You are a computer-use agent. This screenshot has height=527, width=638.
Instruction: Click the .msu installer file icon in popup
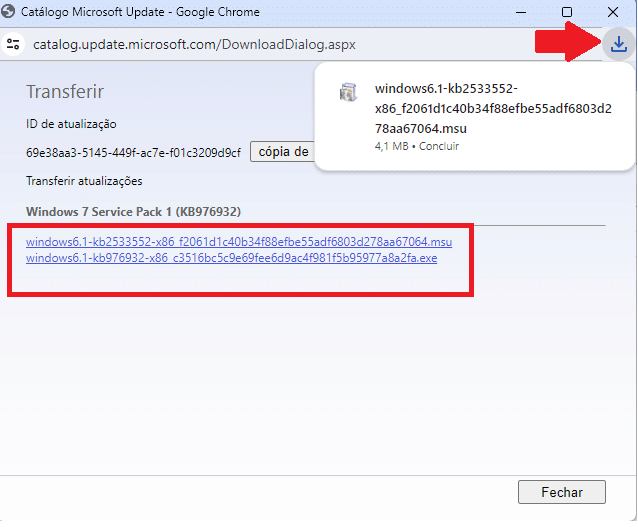[x=348, y=92]
